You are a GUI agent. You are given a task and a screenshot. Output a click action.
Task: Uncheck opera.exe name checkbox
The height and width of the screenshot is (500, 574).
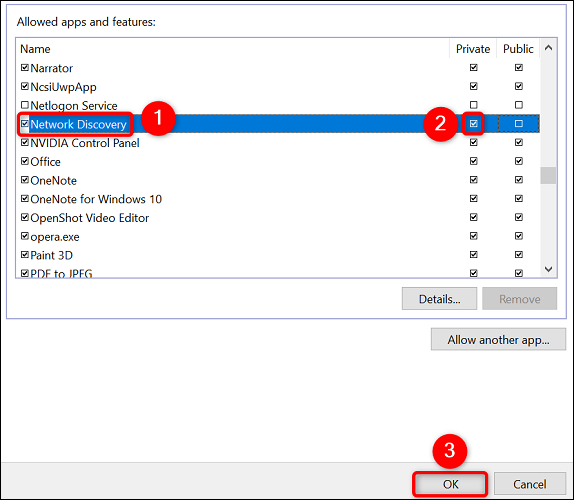(25, 236)
